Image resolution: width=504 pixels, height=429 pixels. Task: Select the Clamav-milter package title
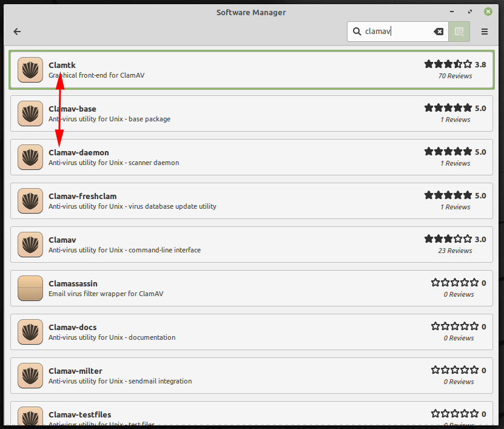tap(76, 371)
